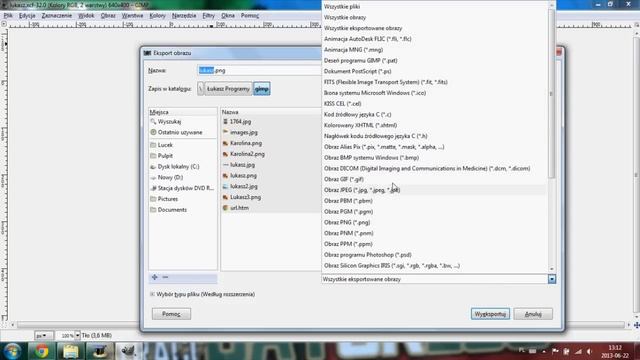
Task: Open the Warstwa menu
Action: click(132, 16)
